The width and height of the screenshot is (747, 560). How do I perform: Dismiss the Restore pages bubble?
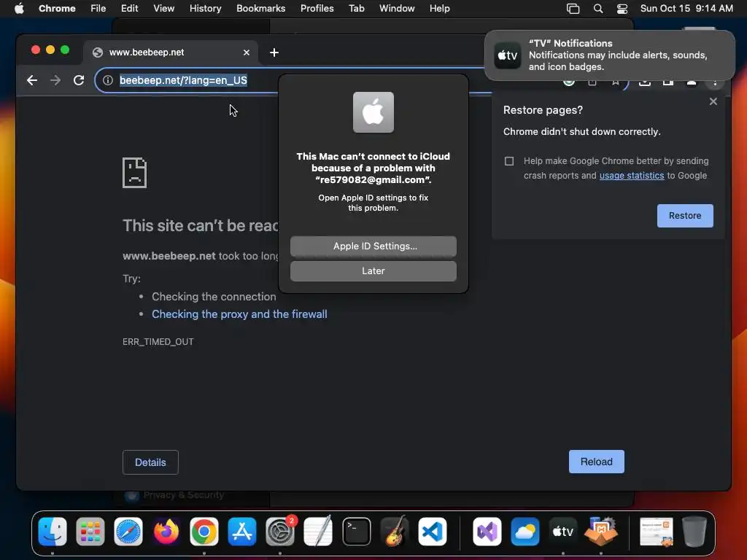pos(713,101)
